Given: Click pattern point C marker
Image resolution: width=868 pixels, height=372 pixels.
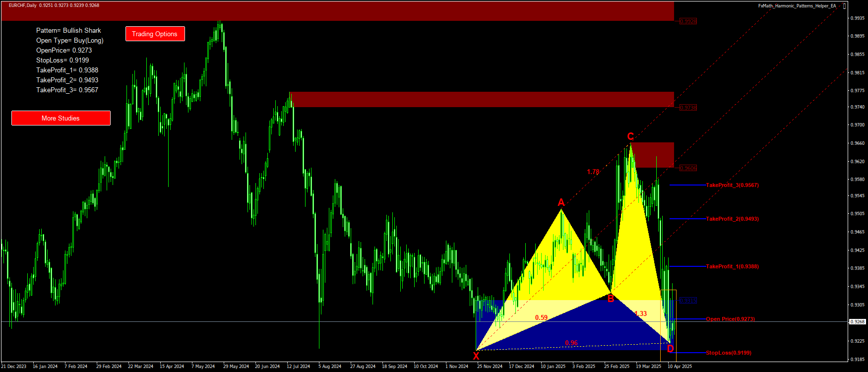Looking at the screenshot, I should [x=630, y=137].
